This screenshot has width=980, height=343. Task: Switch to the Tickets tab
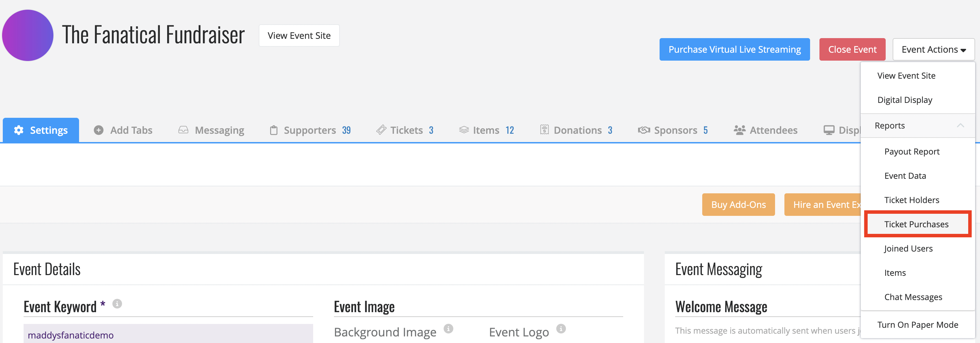pyautogui.click(x=405, y=130)
